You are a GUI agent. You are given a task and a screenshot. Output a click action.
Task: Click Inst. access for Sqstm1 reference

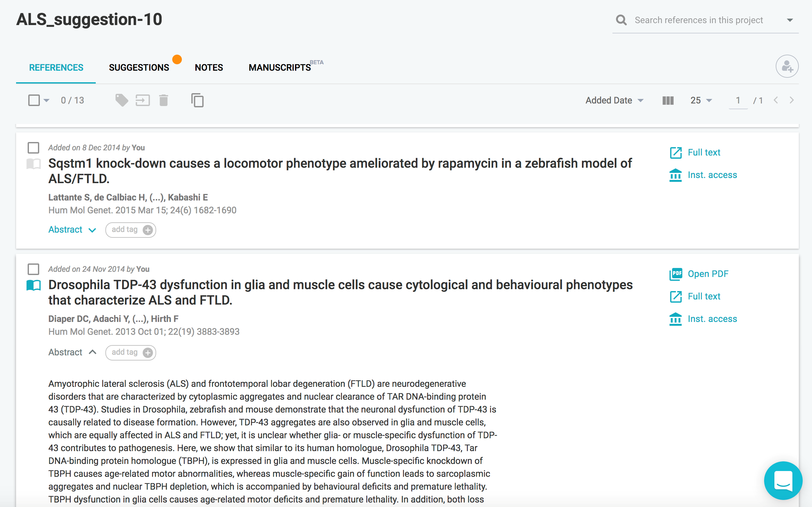point(712,175)
